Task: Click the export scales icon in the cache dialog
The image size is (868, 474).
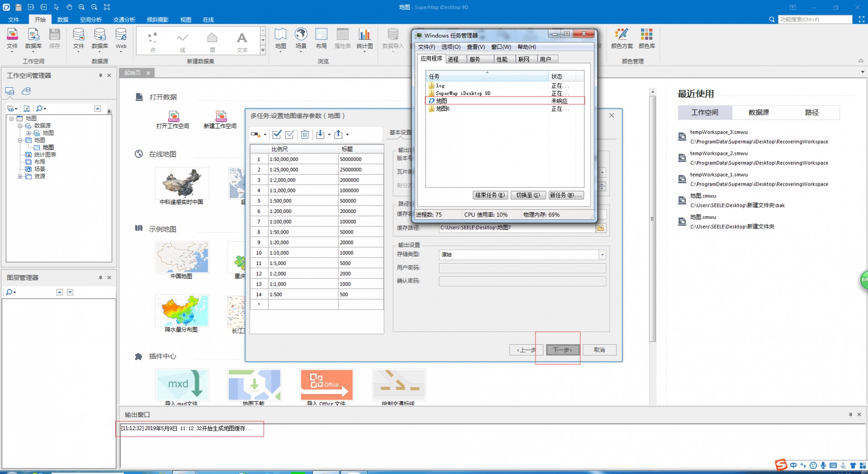Action: (x=338, y=134)
